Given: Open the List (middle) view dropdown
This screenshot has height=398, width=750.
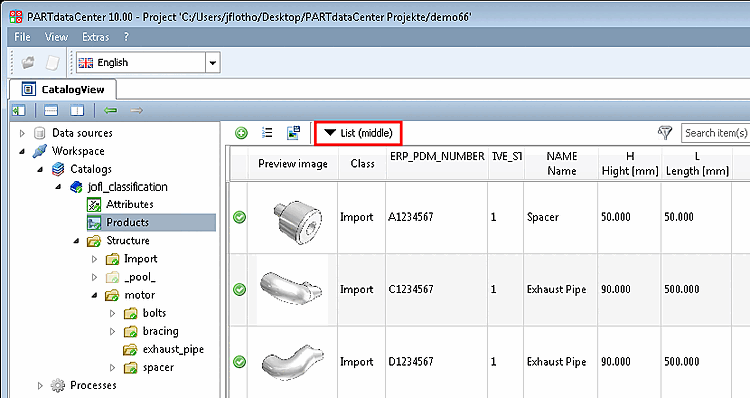Looking at the screenshot, I should [x=358, y=133].
